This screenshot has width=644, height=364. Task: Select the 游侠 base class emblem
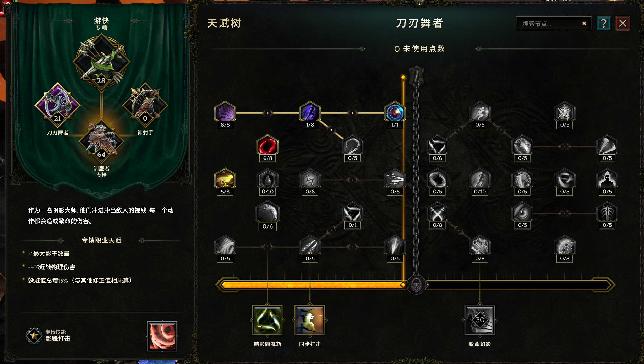pyautogui.click(x=101, y=62)
